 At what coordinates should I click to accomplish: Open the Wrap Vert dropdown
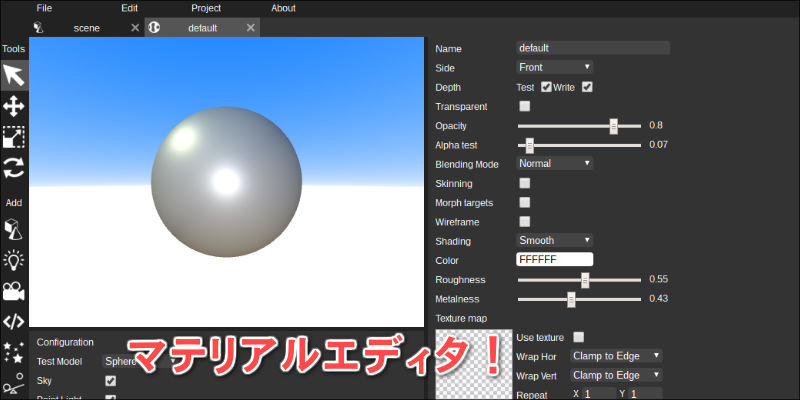(616, 375)
